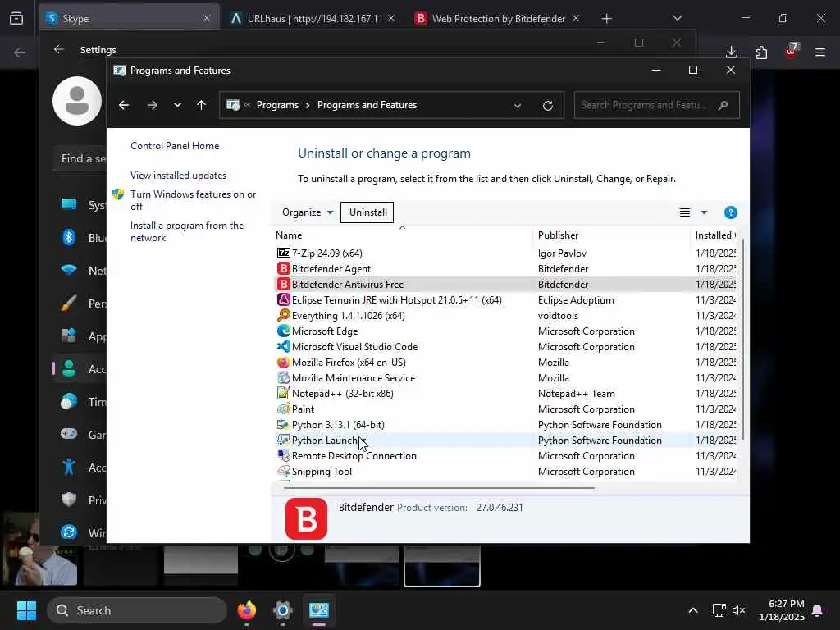Click the Microsoft Edge program icon
Screen dimensions: 840x630
[x=283, y=331]
